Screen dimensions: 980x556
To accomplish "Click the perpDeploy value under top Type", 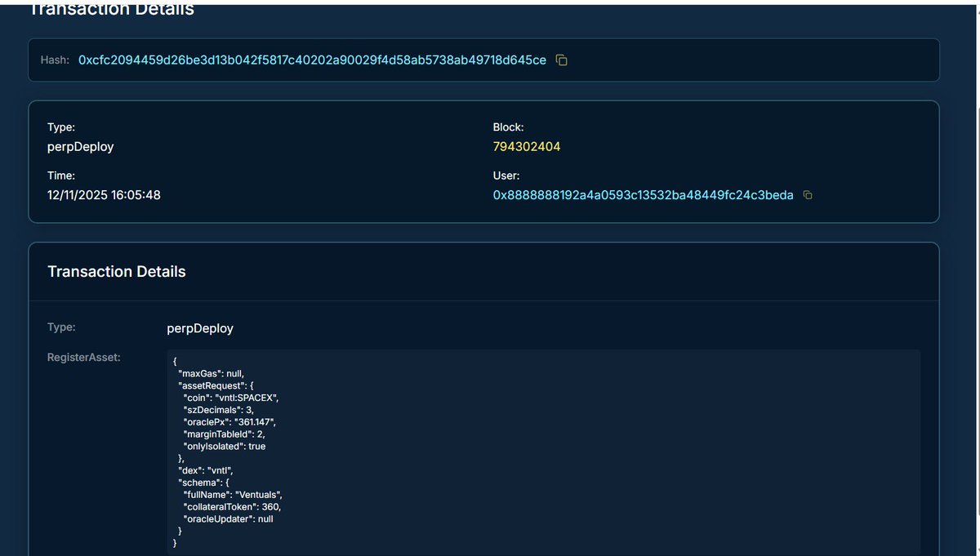I will tap(81, 147).
